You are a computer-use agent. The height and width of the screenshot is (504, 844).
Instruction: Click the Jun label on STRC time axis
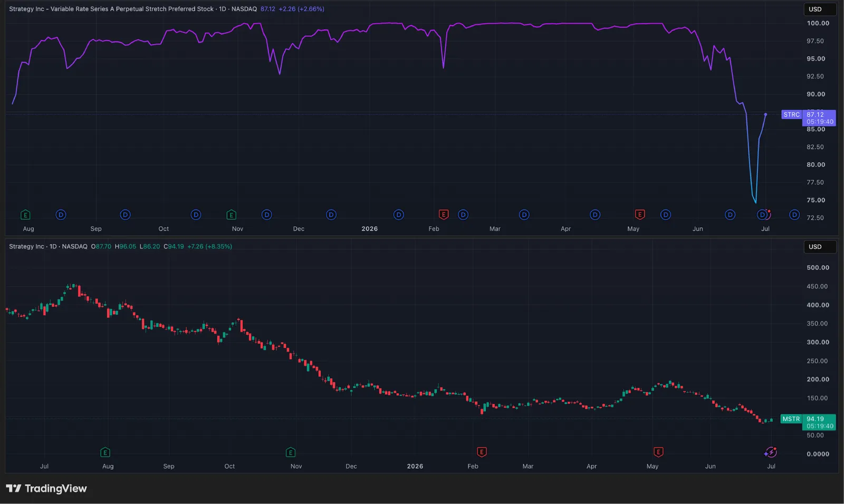pos(697,229)
